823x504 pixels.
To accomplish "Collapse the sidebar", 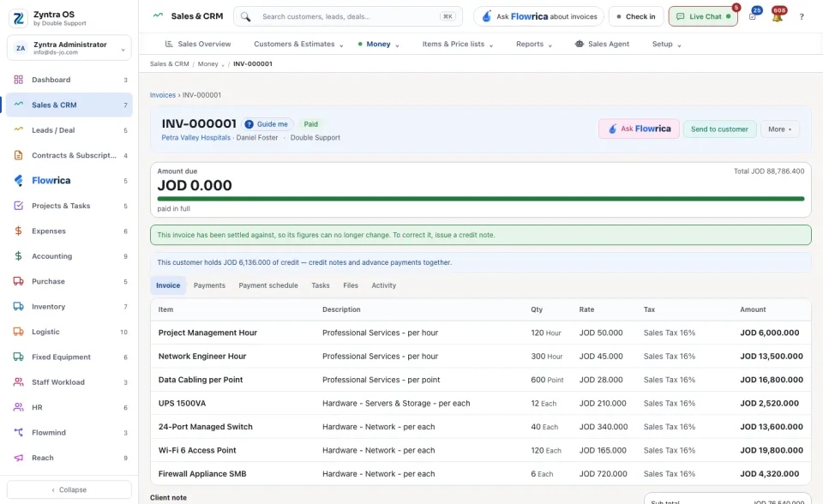I will pyautogui.click(x=69, y=489).
